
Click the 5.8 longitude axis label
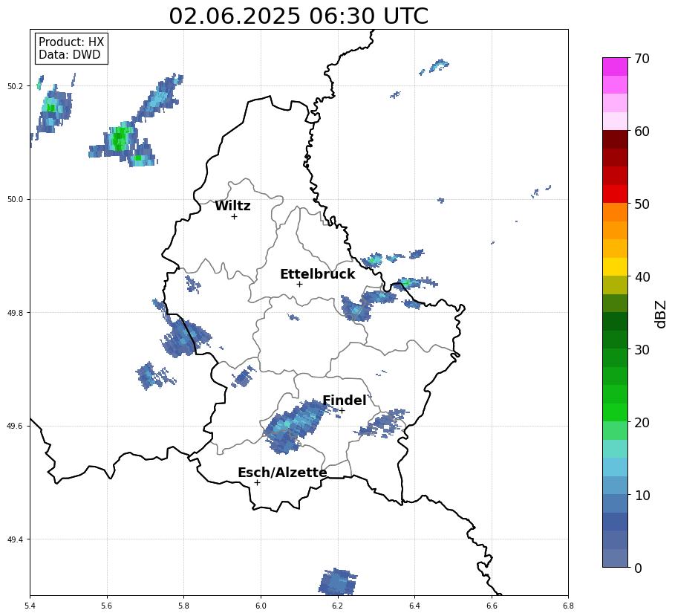point(184,606)
